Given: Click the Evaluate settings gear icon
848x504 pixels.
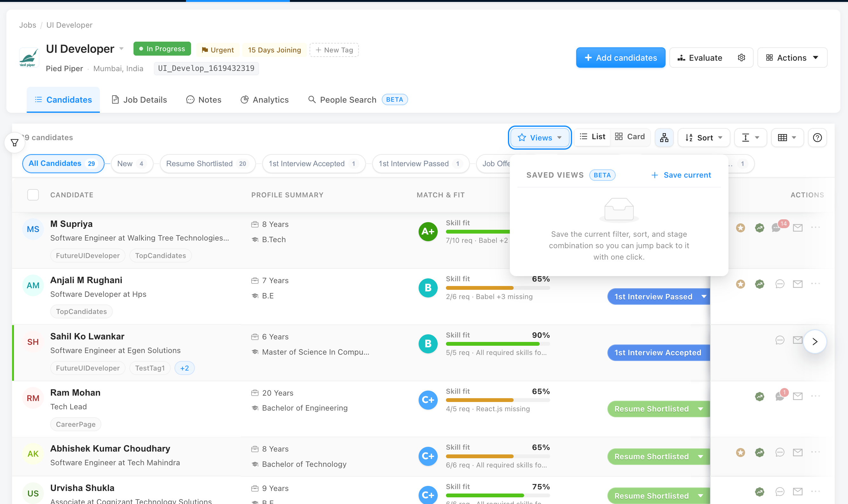Looking at the screenshot, I should tap(741, 58).
